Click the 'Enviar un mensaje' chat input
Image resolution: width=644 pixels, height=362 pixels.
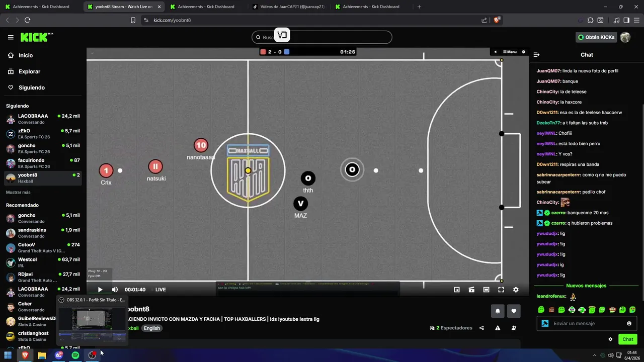pyautogui.click(x=587, y=323)
